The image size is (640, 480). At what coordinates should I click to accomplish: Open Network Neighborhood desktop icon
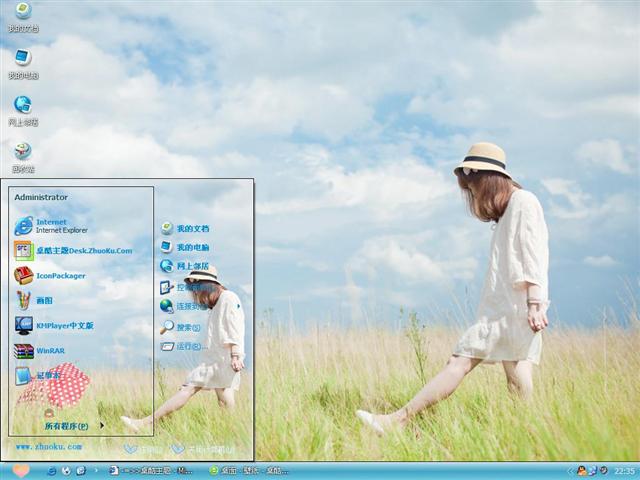pos(23,111)
